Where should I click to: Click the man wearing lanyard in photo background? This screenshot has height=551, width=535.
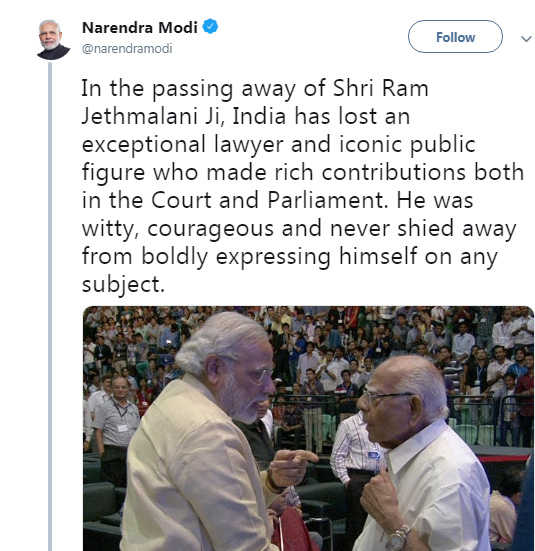tap(116, 425)
